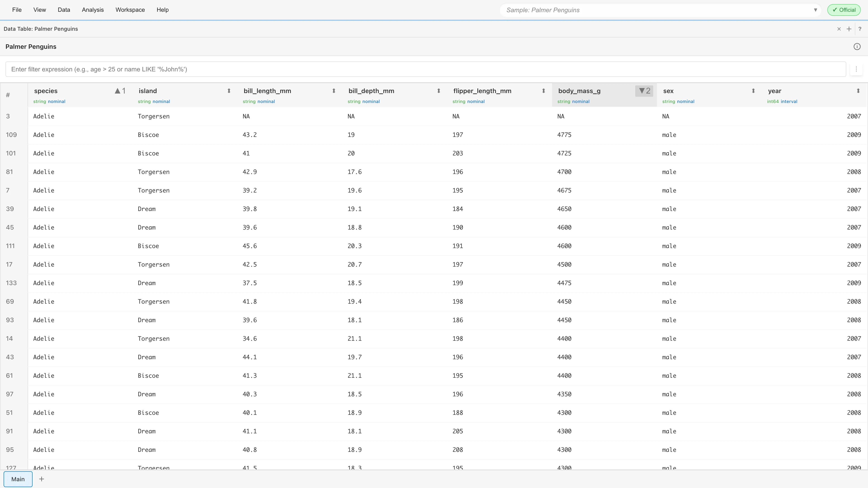Click the int64 interval type label under year
The image size is (868, 488).
pos(782,101)
